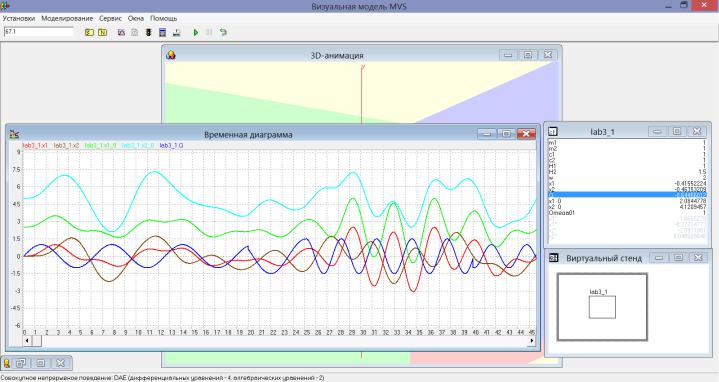Screen dimensions: 719x382
Task: Minimize the lab3_1 variables window
Action: click(x=657, y=131)
